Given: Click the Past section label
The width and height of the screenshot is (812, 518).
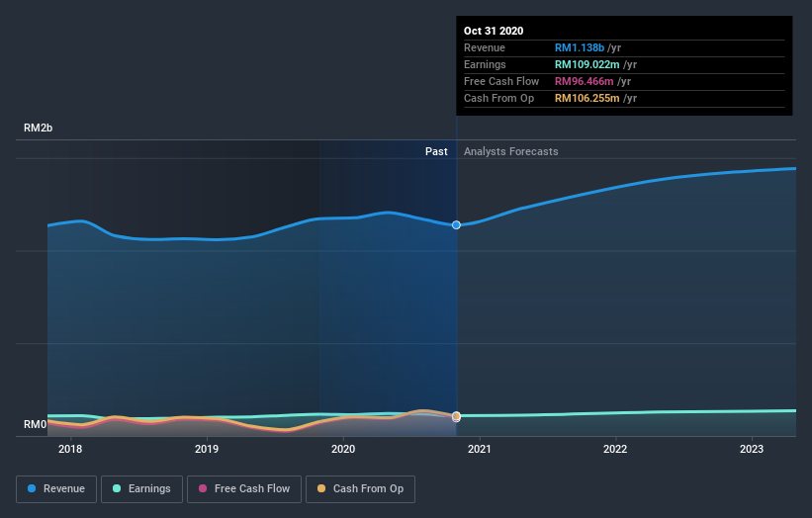Looking at the screenshot, I should pos(436,151).
